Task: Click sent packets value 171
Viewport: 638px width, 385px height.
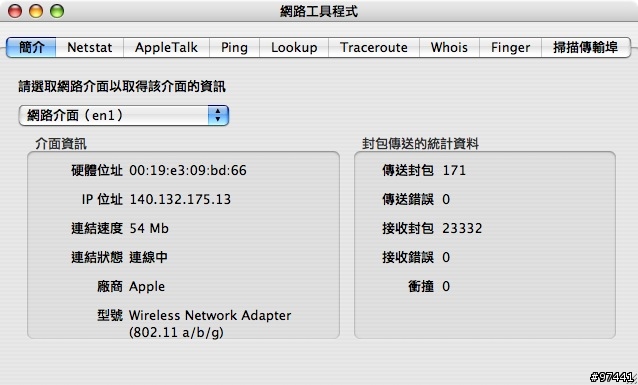Action: (454, 170)
